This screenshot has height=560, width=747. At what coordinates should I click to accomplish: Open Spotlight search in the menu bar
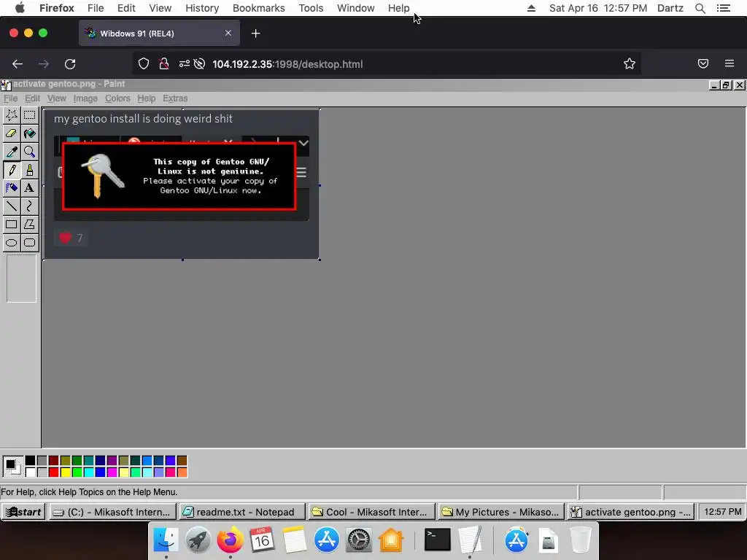(x=700, y=8)
